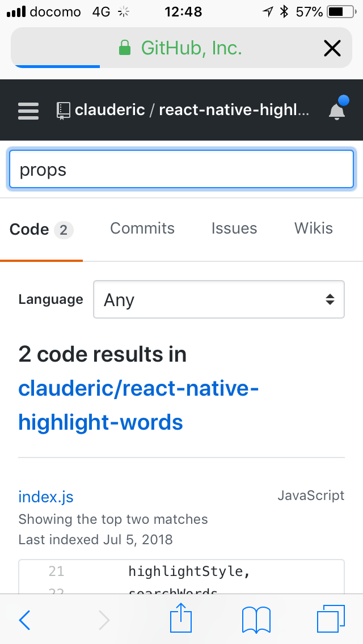
Task: Open Safari bookmarks
Action: [x=256, y=620]
